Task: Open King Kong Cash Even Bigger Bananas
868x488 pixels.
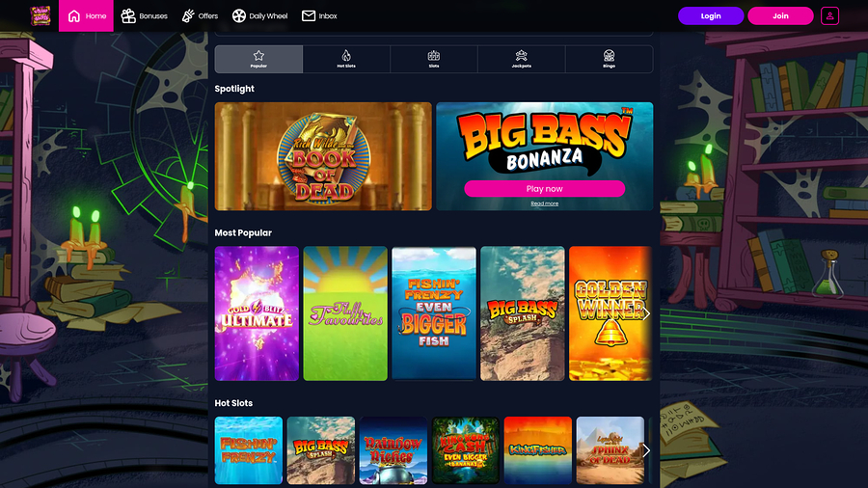Action: (466, 450)
